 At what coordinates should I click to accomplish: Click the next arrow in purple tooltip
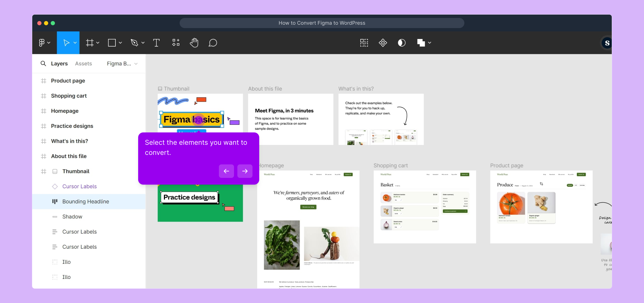[245, 171]
